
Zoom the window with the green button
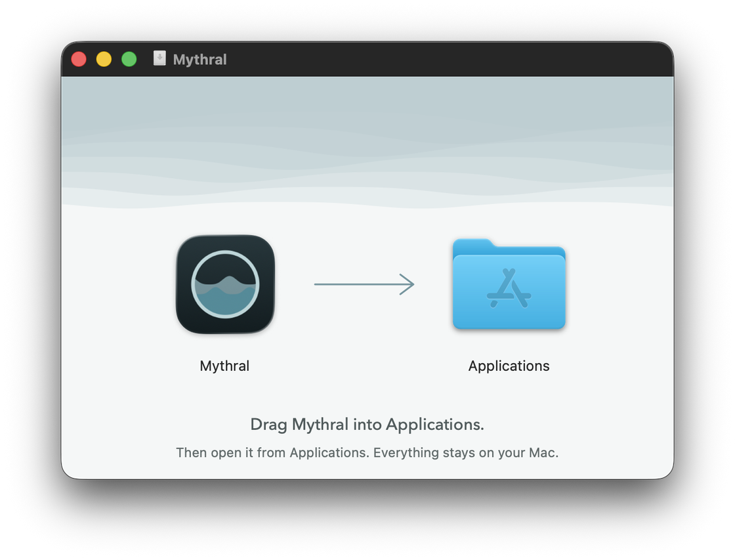click(129, 59)
